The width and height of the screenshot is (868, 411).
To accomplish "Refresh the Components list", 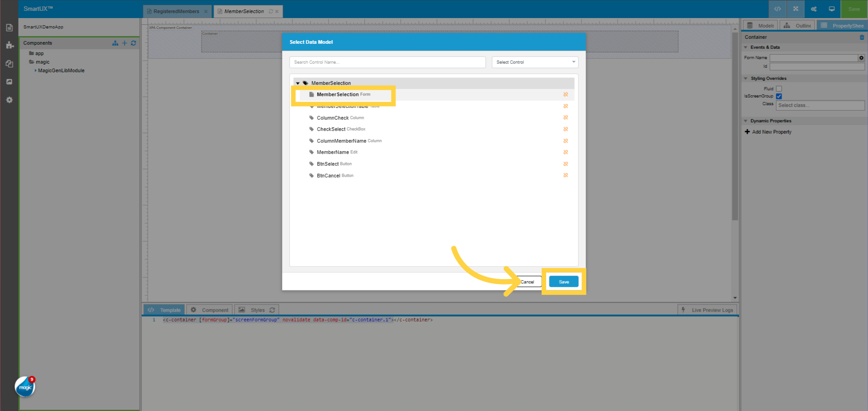I will [x=133, y=43].
